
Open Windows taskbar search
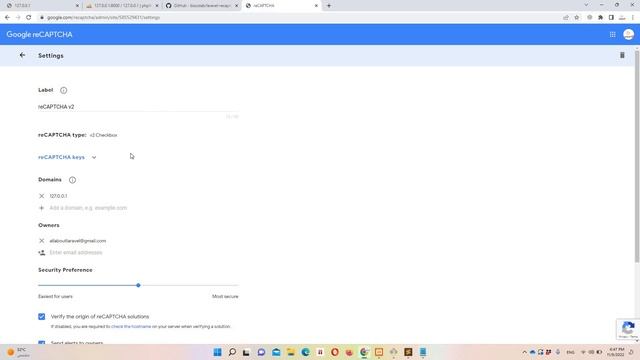232,352
